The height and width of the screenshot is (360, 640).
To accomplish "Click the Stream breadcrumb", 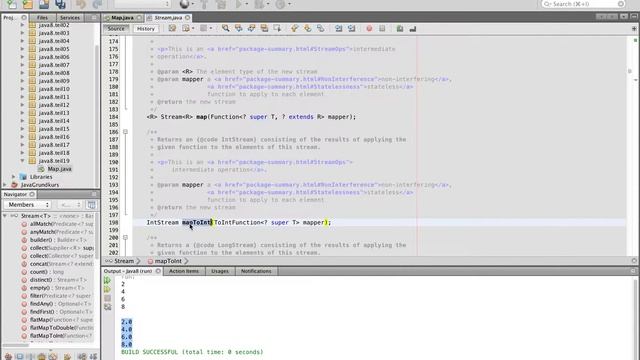I will coord(124,261).
